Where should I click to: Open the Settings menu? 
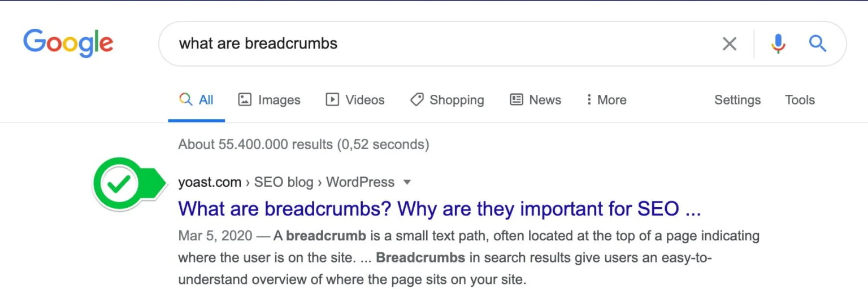[737, 100]
